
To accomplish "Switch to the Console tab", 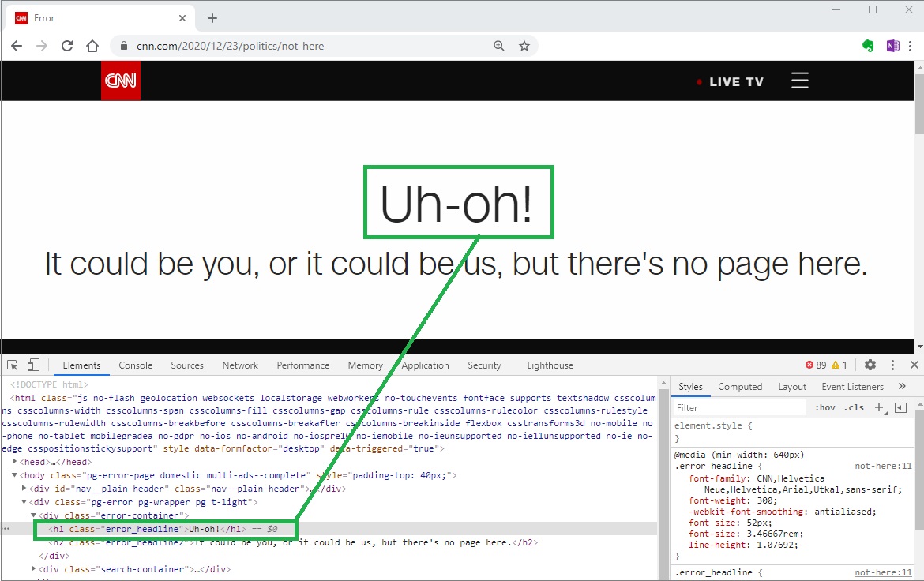I will [136, 365].
